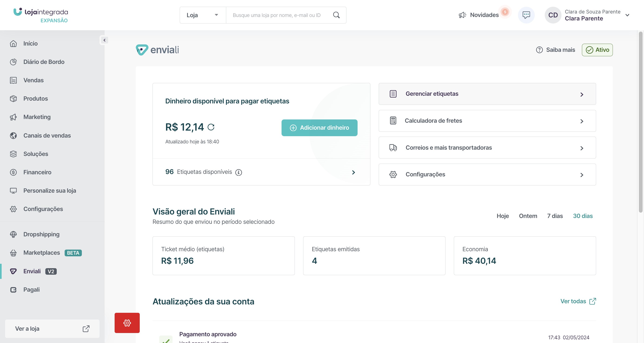Expand the 96 Etiquetas disponíveis row

tap(353, 172)
